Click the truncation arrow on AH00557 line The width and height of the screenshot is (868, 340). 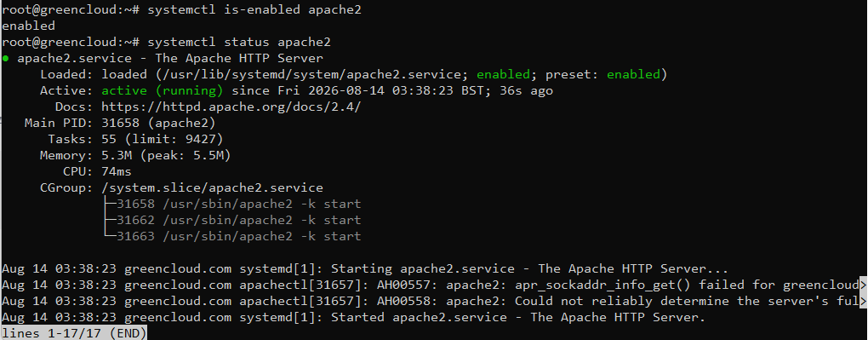(864, 285)
